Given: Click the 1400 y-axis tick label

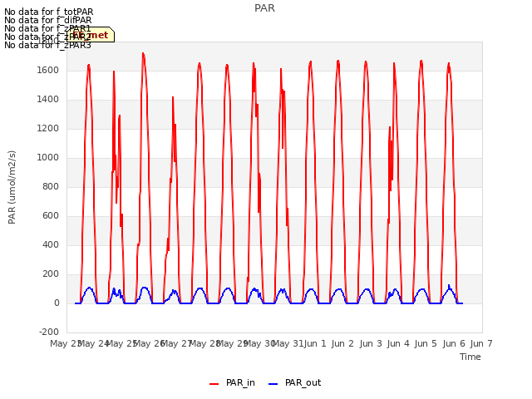Looking at the screenshot, I should 48,100.
